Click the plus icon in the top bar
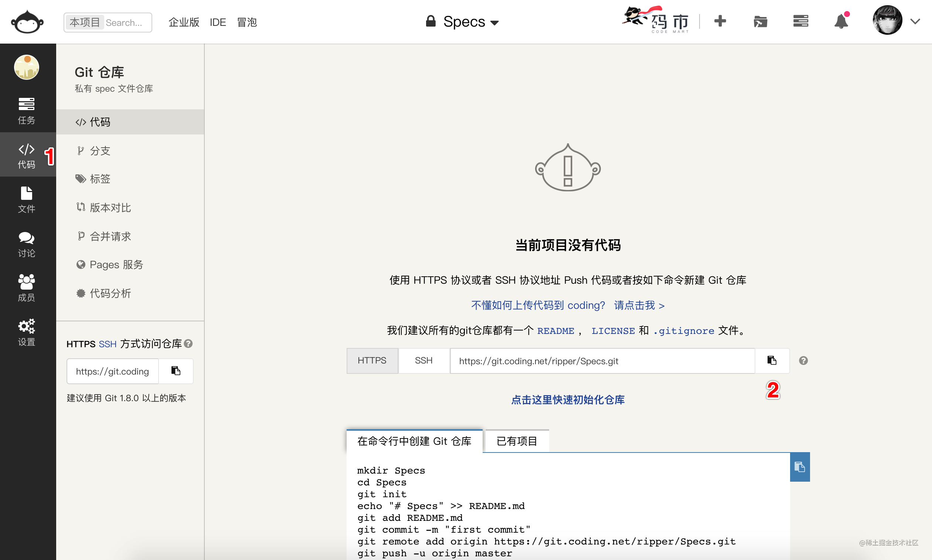This screenshot has width=932, height=560. point(720,21)
